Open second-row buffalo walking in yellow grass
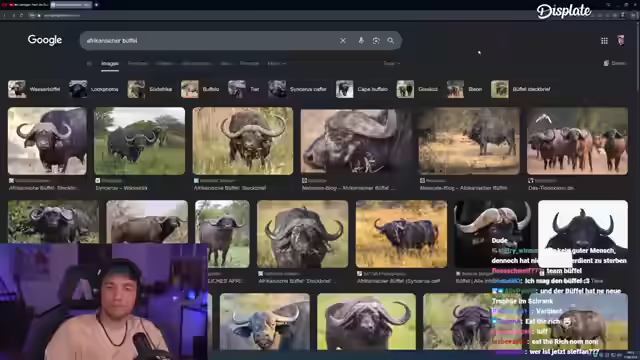Viewport: 640px width, 360px height. (x=401, y=234)
